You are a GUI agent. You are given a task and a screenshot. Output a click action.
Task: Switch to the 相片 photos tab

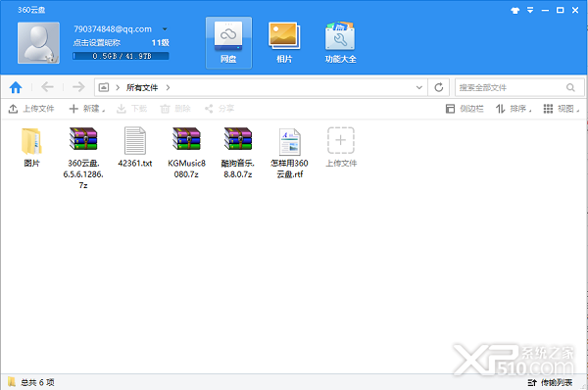point(284,43)
